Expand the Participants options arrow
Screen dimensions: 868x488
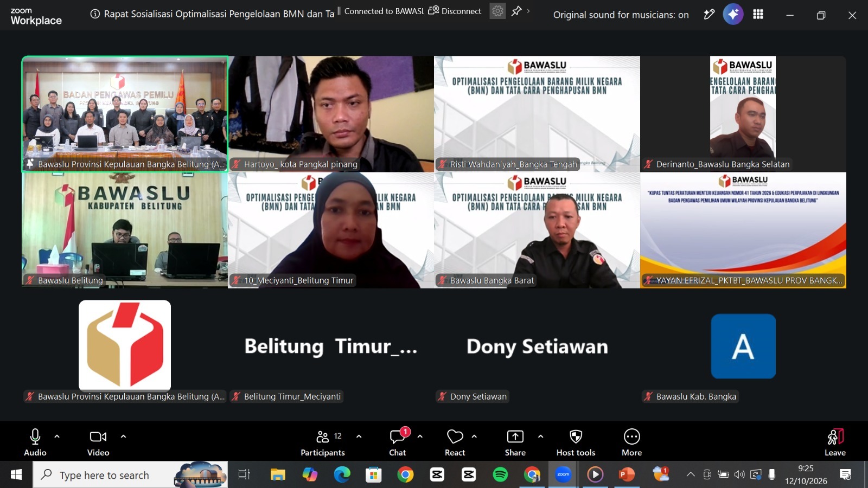[359, 436]
